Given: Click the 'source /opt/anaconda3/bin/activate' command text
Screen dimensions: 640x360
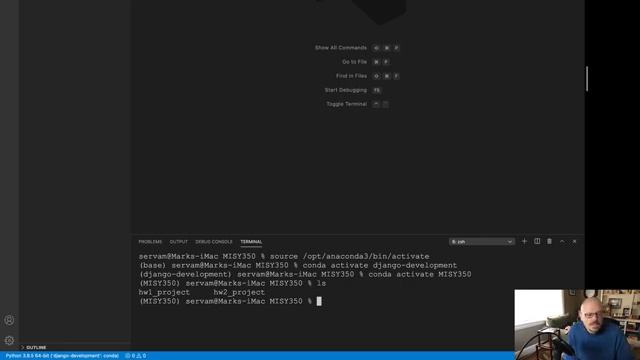Looking at the screenshot, I should pyautogui.click(x=349, y=256).
